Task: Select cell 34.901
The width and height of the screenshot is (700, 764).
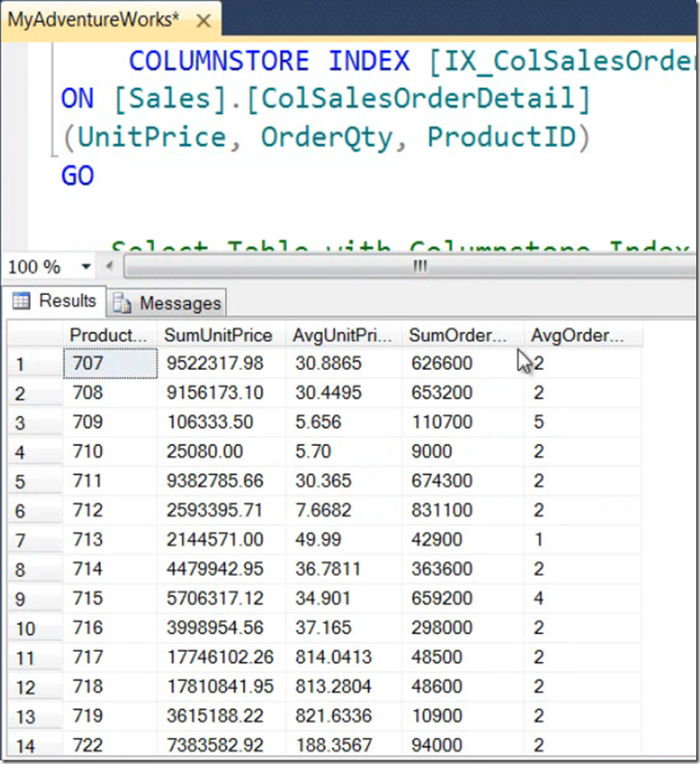Action: [344, 598]
